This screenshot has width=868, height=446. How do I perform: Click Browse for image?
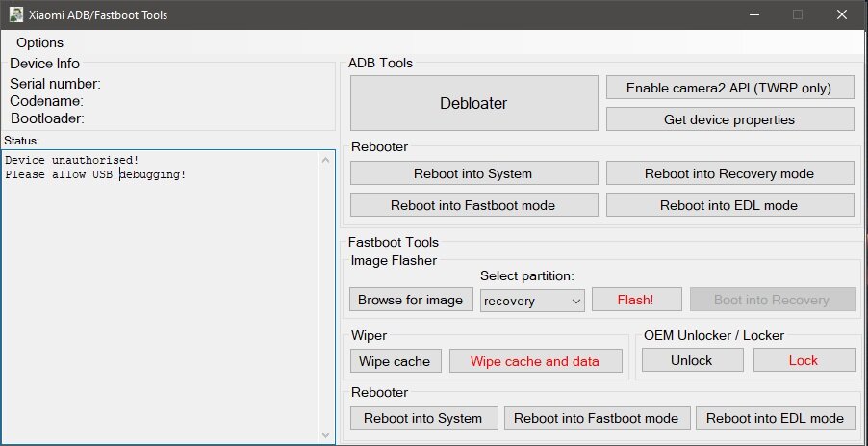coord(411,300)
